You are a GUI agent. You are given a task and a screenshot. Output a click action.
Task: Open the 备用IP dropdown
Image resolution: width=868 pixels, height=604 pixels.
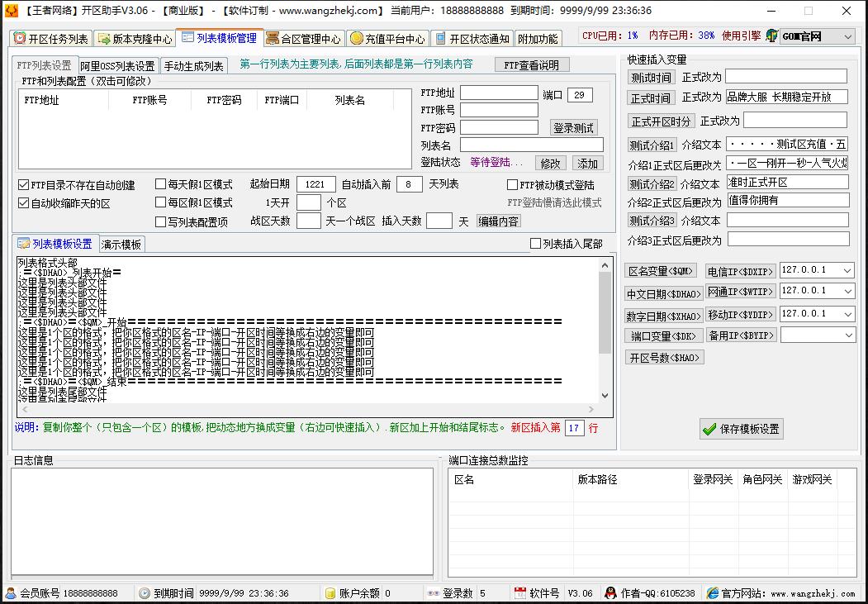pos(847,335)
